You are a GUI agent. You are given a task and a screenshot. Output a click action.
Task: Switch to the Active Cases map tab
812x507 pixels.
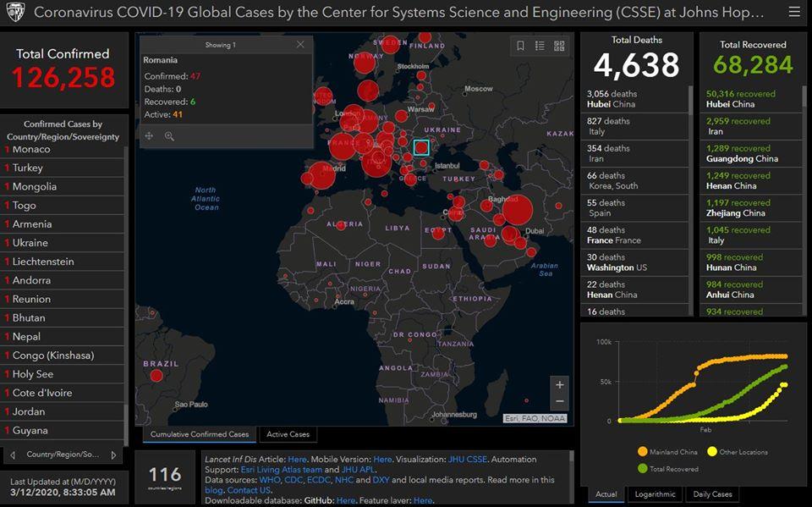[288, 434]
